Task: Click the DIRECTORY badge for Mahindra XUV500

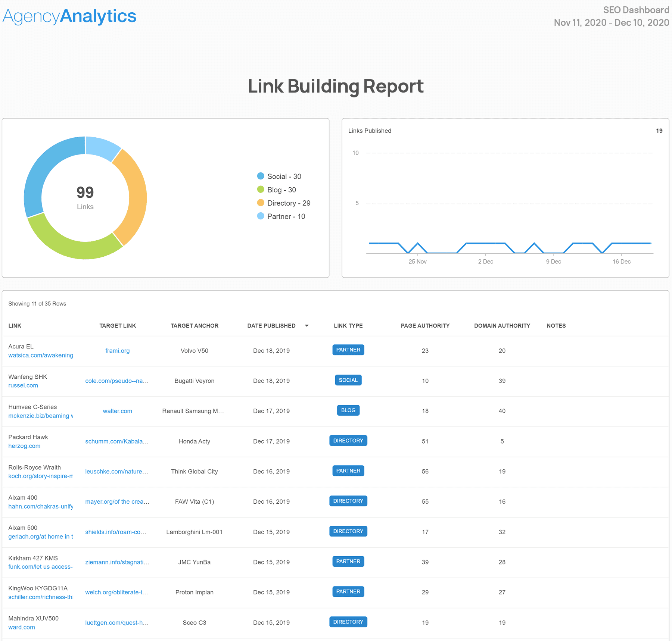Action: [x=348, y=622]
